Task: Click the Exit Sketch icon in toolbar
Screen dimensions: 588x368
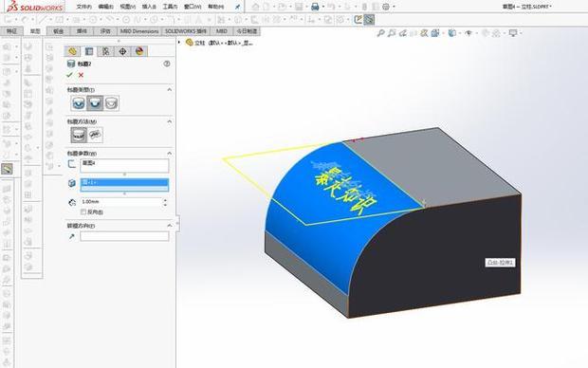Action: click(358, 20)
